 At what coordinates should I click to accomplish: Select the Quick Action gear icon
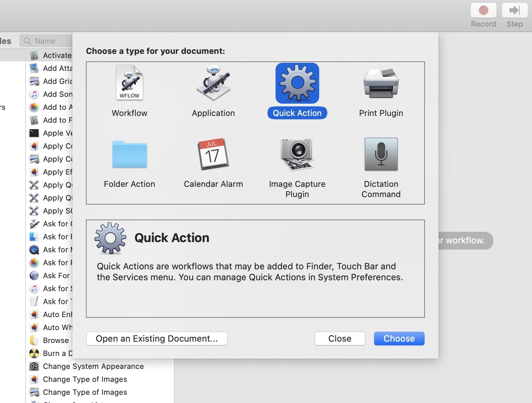(297, 83)
